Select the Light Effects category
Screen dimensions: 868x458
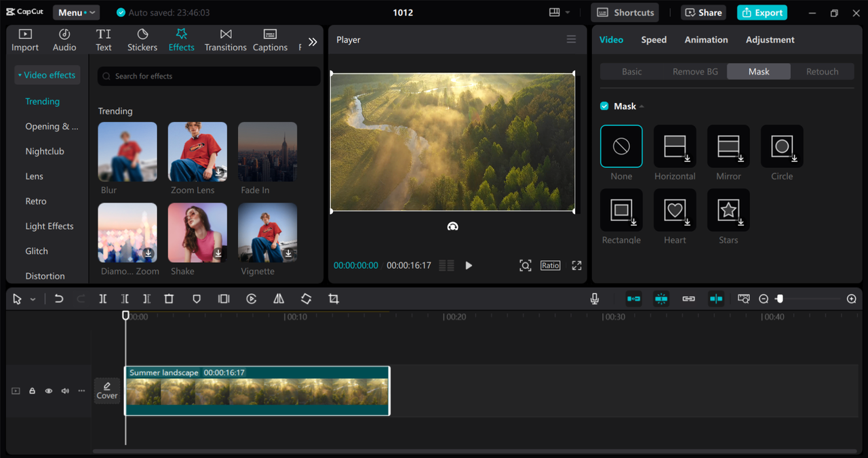tap(50, 226)
